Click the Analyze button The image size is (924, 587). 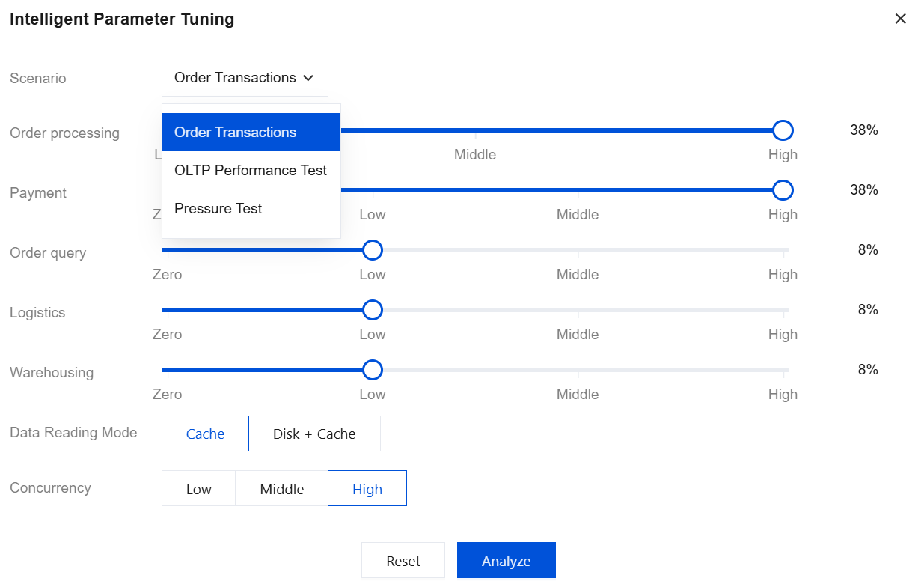[x=506, y=561]
